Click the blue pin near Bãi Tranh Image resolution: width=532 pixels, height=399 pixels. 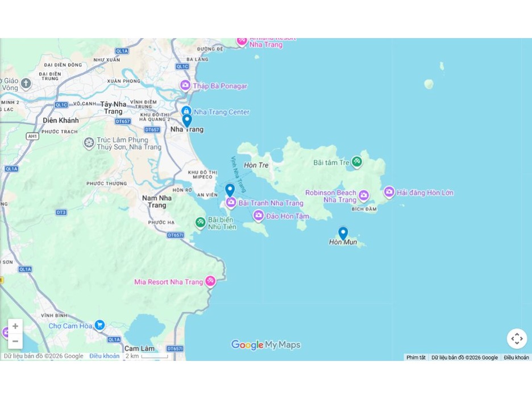click(230, 190)
